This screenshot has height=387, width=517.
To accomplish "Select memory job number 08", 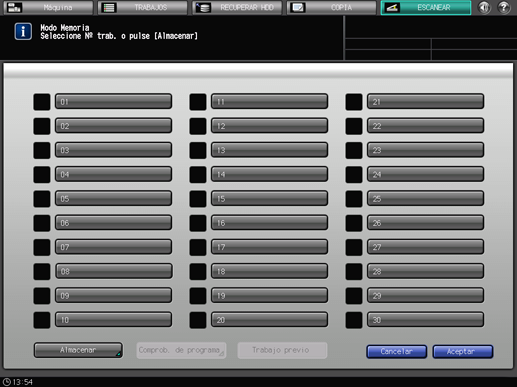I will click(113, 271).
